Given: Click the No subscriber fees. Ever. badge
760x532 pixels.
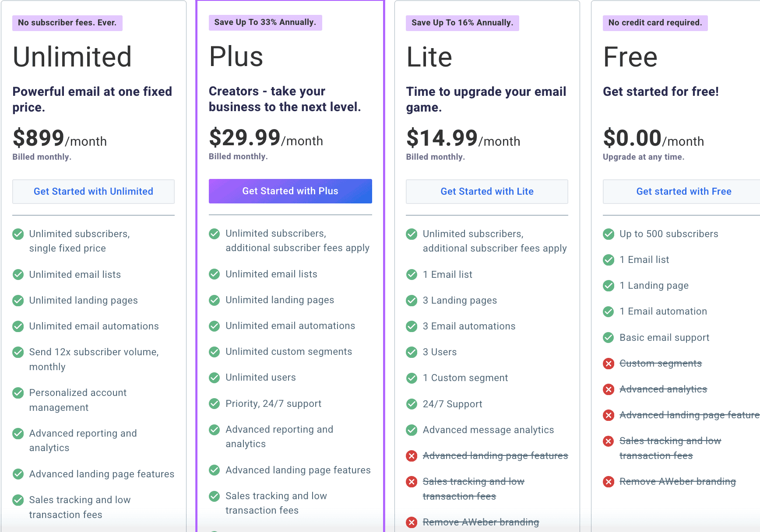Looking at the screenshot, I should click(67, 23).
